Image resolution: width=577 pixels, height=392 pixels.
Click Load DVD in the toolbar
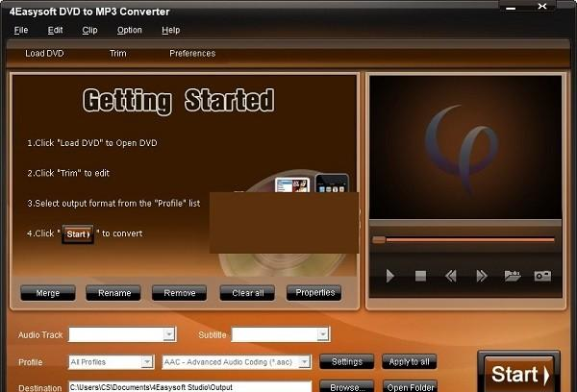pos(44,53)
